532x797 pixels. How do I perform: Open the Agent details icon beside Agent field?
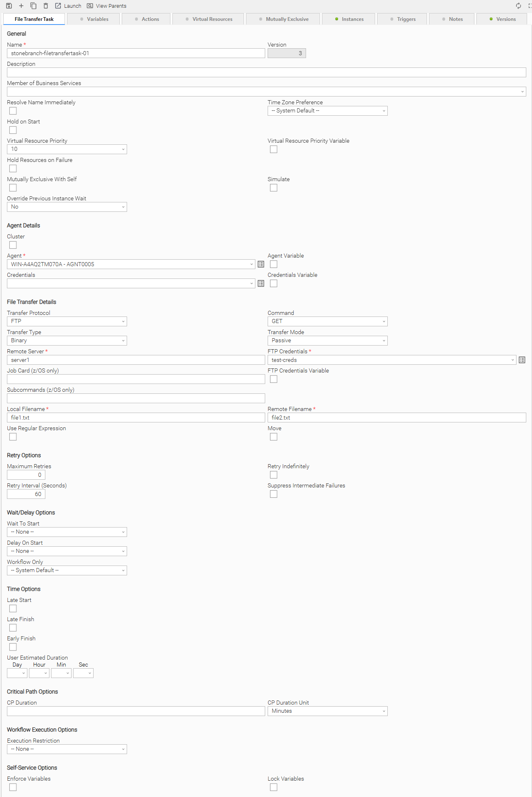261,264
